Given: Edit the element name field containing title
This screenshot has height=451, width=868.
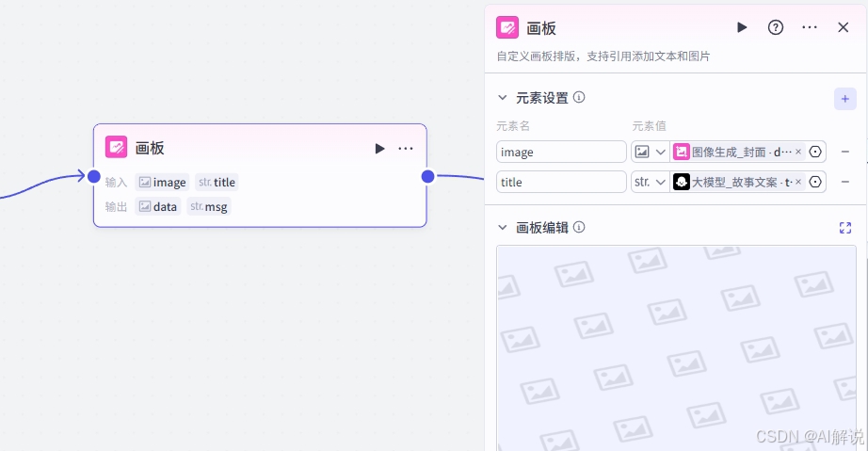Looking at the screenshot, I should (561, 182).
